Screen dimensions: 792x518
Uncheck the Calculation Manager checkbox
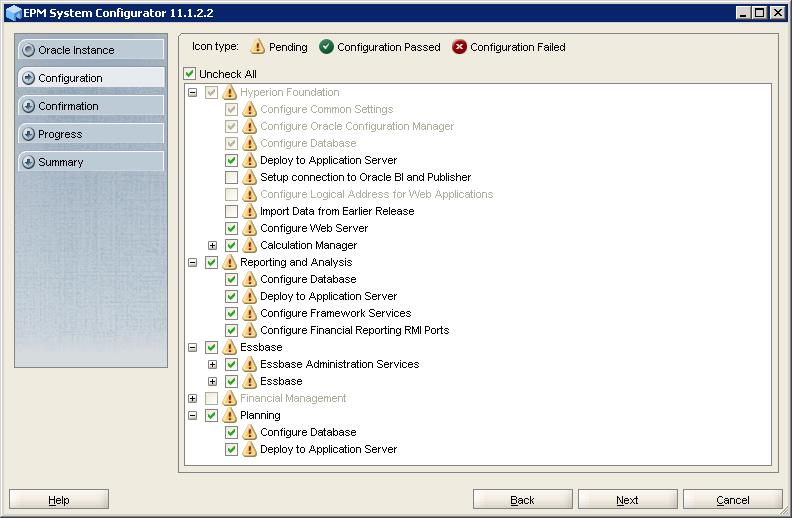click(231, 245)
